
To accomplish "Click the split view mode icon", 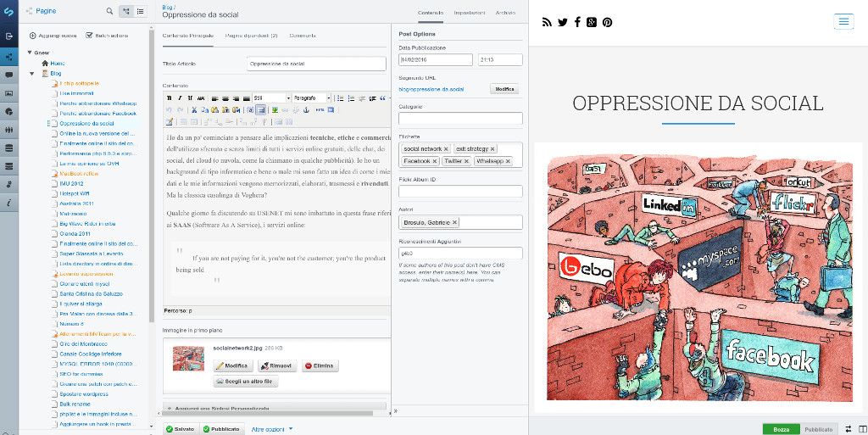I will [x=862, y=429].
